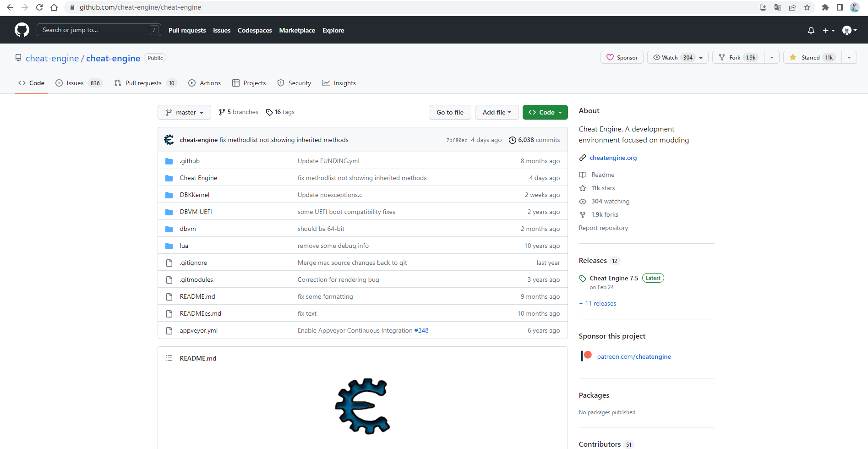Click the Patreon logo icon
Screen dimensions: 868x449
tap(586, 356)
